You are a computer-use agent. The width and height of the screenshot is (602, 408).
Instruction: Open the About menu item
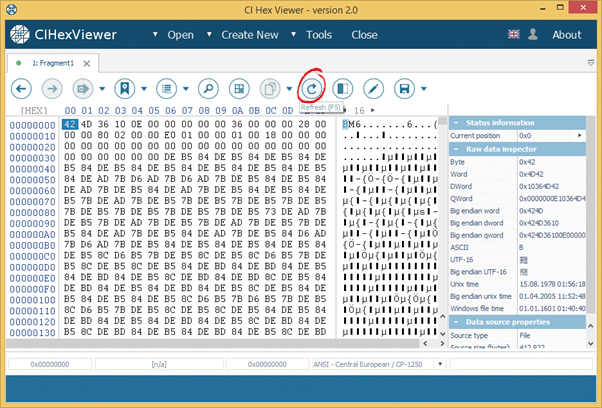click(x=567, y=35)
